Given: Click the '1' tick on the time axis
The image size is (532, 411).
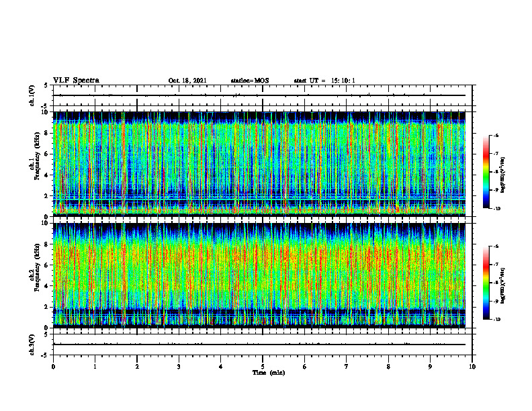Looking at the screenshot, I should pos(95,367).
